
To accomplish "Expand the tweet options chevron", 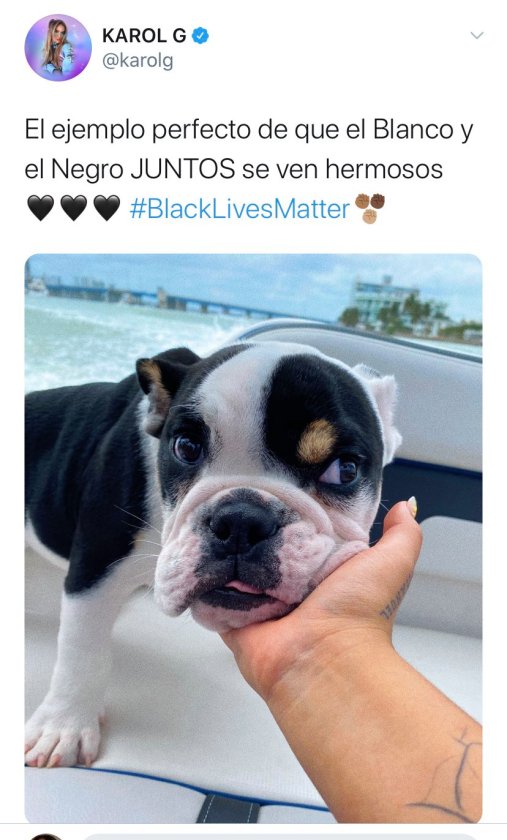I will 477,35.
